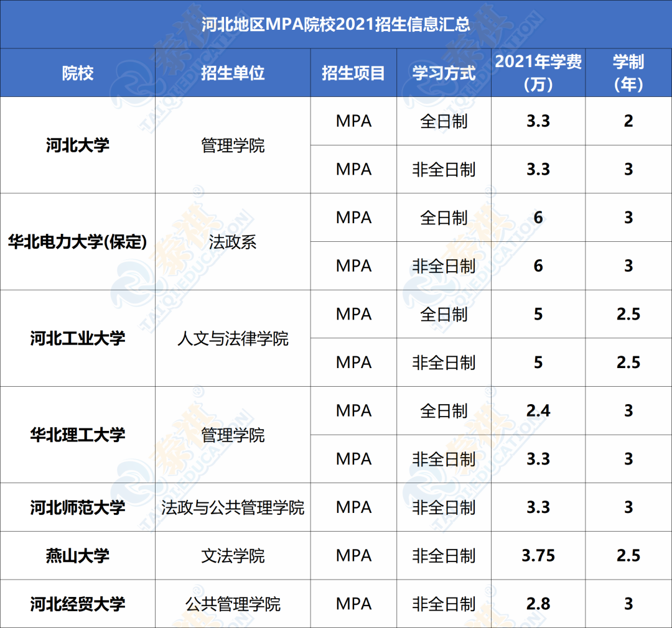Select the 人文与法律学院 cell

click(x=233, y=338)
